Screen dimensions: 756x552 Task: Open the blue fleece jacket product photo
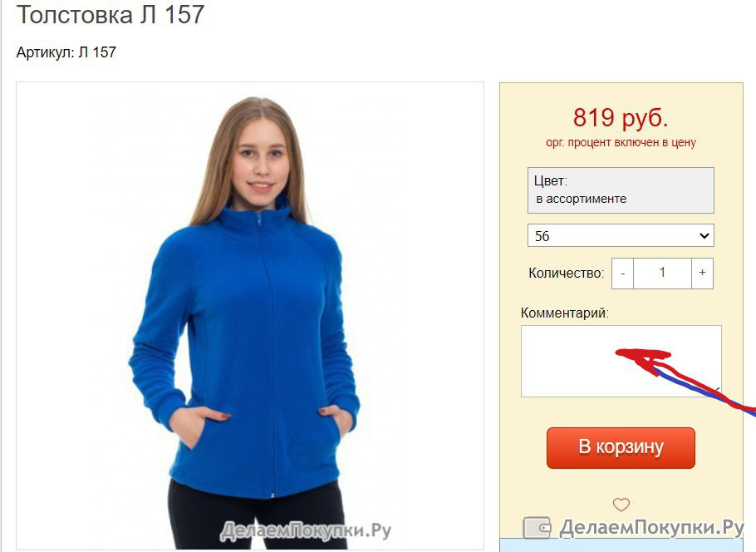click(250, 316)
